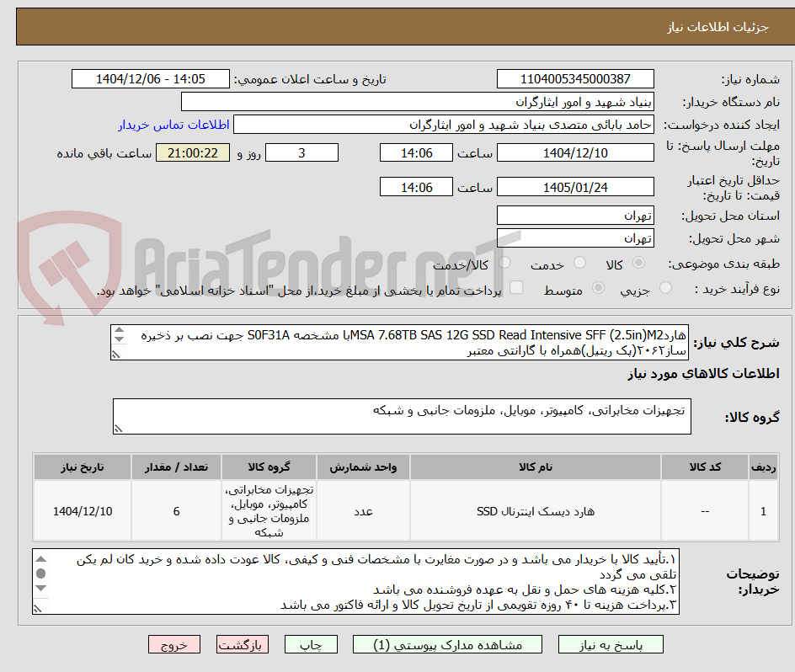Click the 'ردیف' column header
The image size is (795, 672).
click(764, 467)
